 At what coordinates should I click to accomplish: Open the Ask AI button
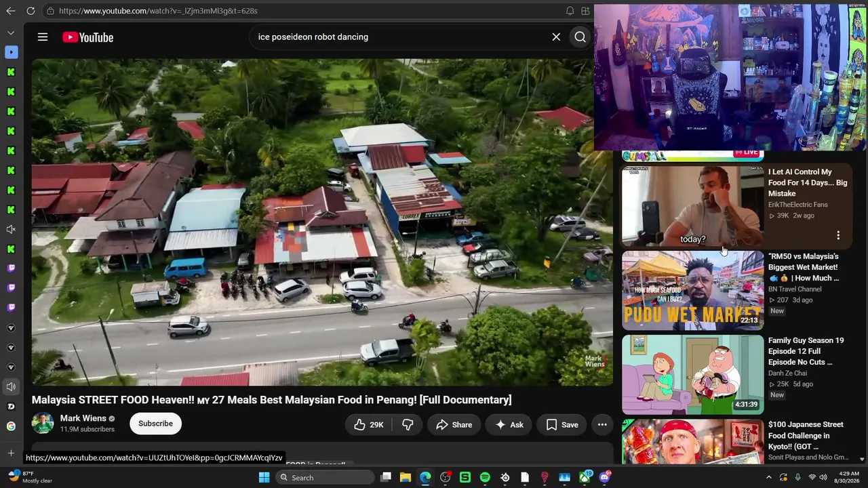(x=509, y=425)
